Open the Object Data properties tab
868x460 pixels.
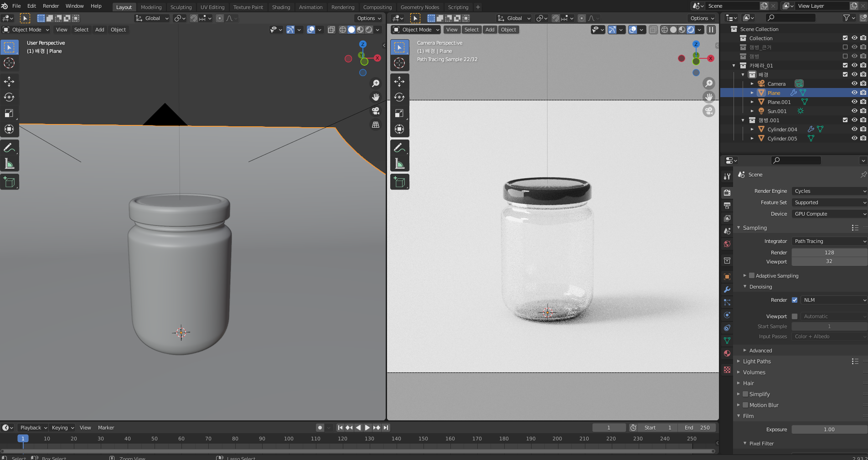pyautogui.click(x=727, y=341)
